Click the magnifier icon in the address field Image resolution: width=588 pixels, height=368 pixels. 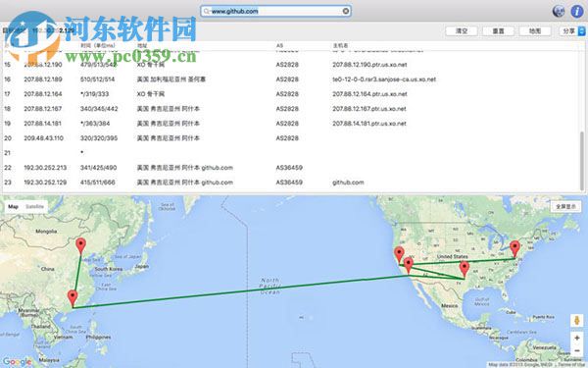(206, 11)
